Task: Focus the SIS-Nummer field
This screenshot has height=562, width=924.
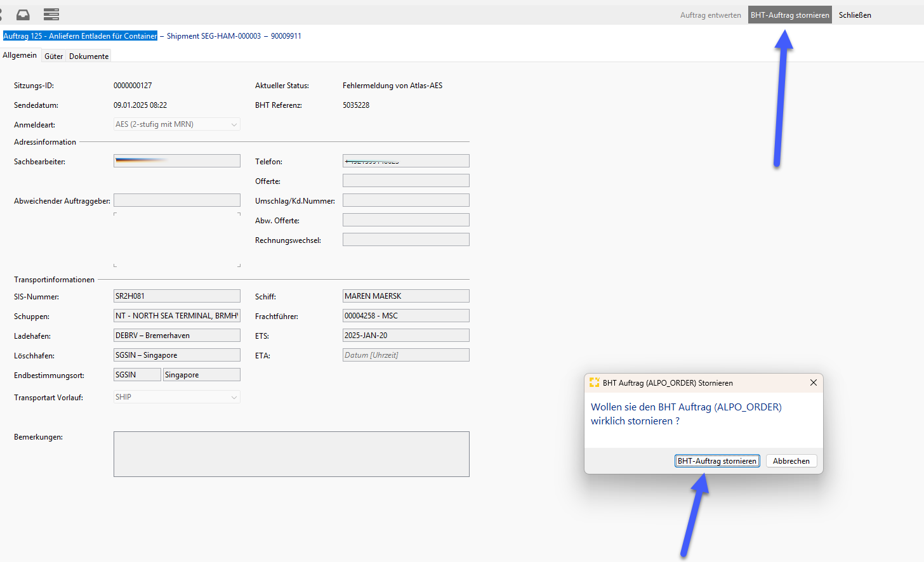Action: [177, 296]
